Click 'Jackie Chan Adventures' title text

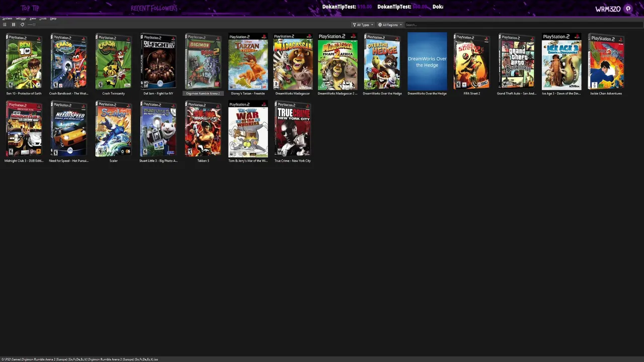coord(606,94)
